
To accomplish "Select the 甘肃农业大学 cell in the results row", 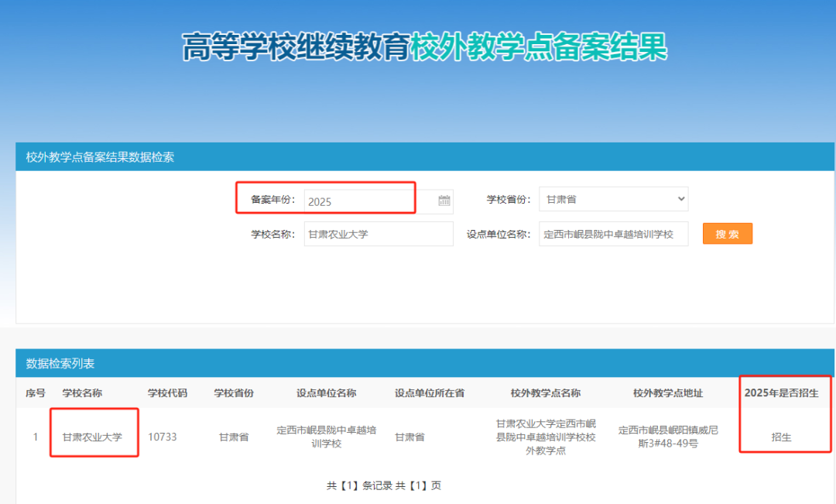I will (92, 437).
